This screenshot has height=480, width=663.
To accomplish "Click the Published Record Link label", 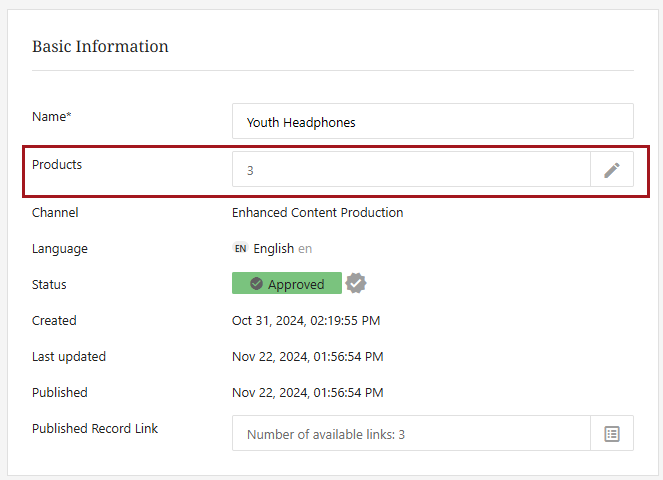I will [x=95, y=428].
